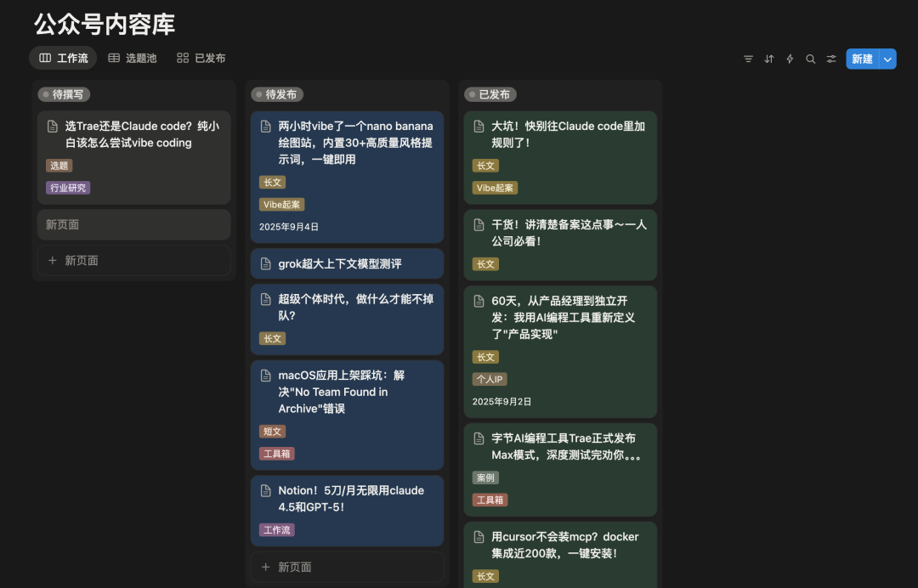Click page icon of grok超大上下文模型测评 card
The image size is (918, 588).
point(266,264)
